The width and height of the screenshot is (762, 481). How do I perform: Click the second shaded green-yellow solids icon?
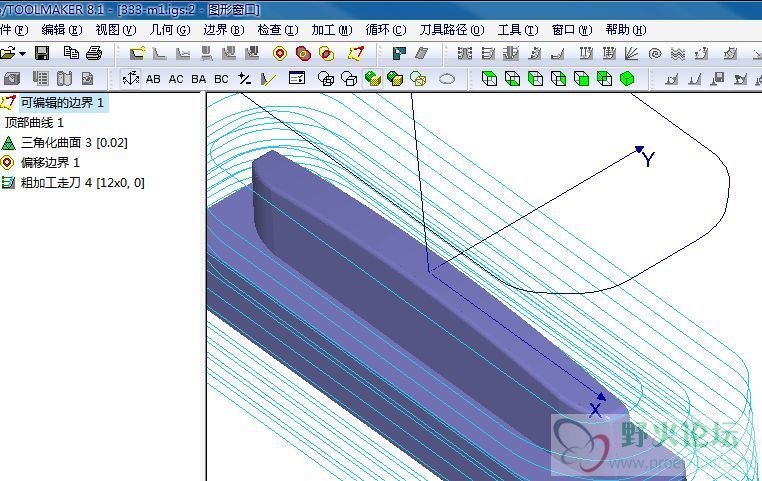tap(395, 78)
